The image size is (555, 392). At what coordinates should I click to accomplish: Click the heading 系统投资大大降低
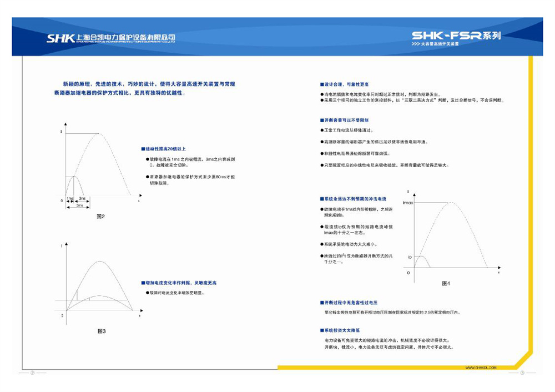click(x=340, y=330)
